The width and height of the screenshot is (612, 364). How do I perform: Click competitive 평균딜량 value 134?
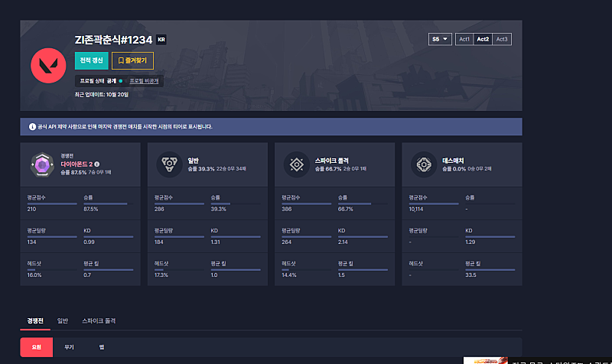31,242
